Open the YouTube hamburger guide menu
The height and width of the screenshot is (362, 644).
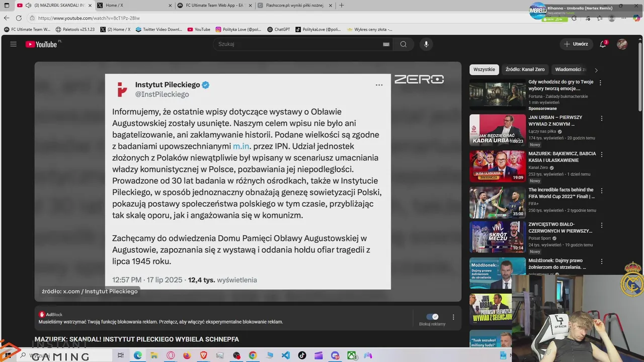tap(14, 44)
